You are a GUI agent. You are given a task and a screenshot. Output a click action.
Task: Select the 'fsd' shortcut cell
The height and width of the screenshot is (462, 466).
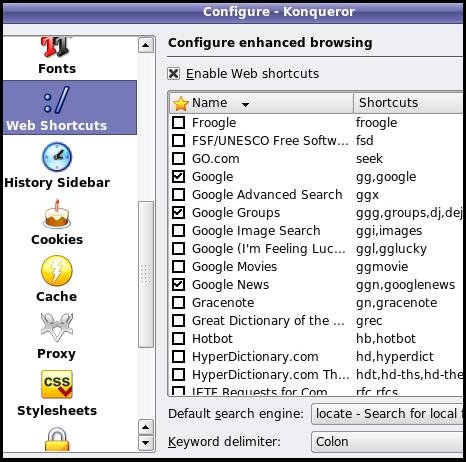pyautogui.click(x=365, y=141)
